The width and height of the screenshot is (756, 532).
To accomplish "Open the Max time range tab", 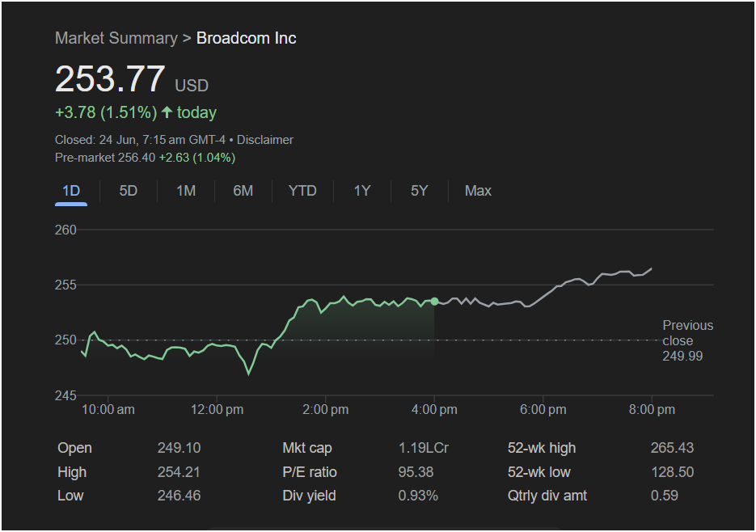I will click(478, 191).
